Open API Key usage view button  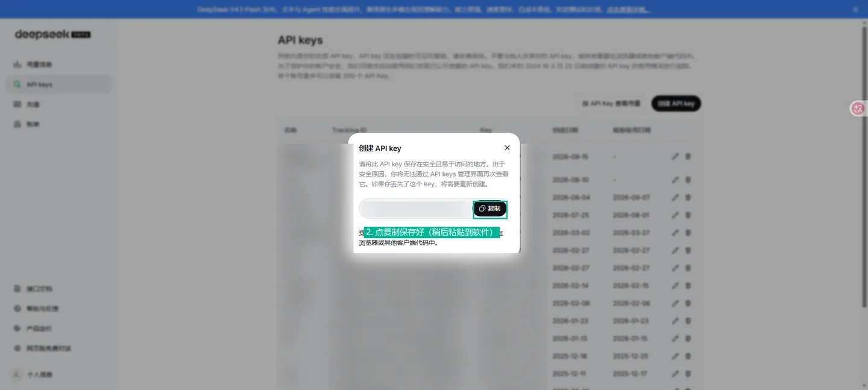[611, 104]
